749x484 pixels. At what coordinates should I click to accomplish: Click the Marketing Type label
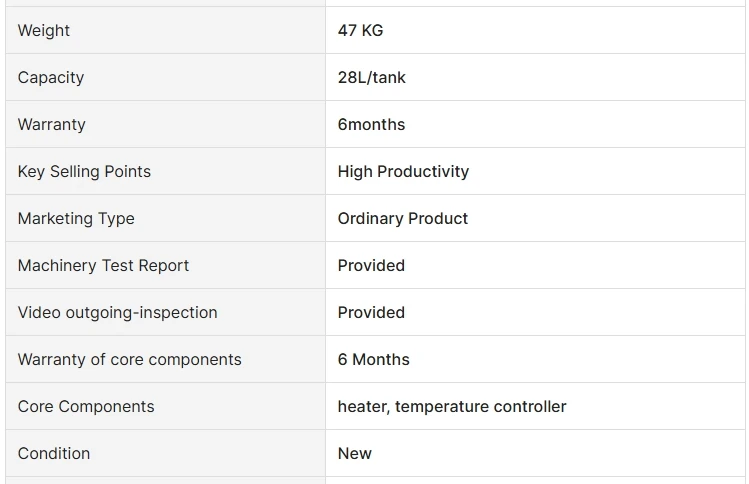pyautogui.click(x=76, y=218)
